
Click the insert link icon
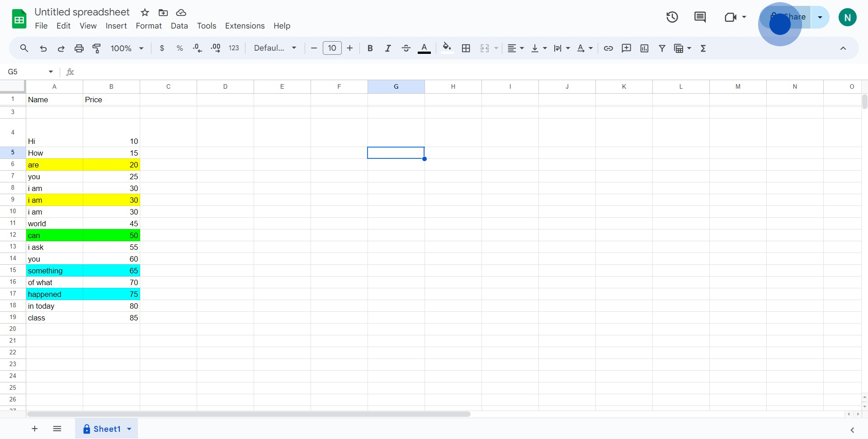(609, 48)
